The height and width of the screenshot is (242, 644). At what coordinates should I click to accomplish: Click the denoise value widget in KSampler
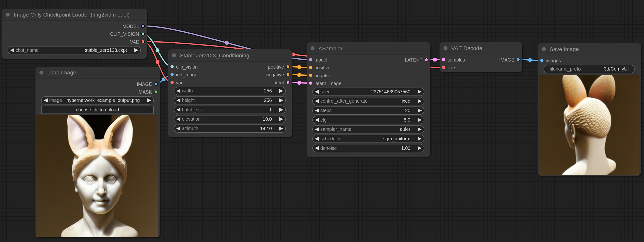pyautogui.click(x=368, y=148)
